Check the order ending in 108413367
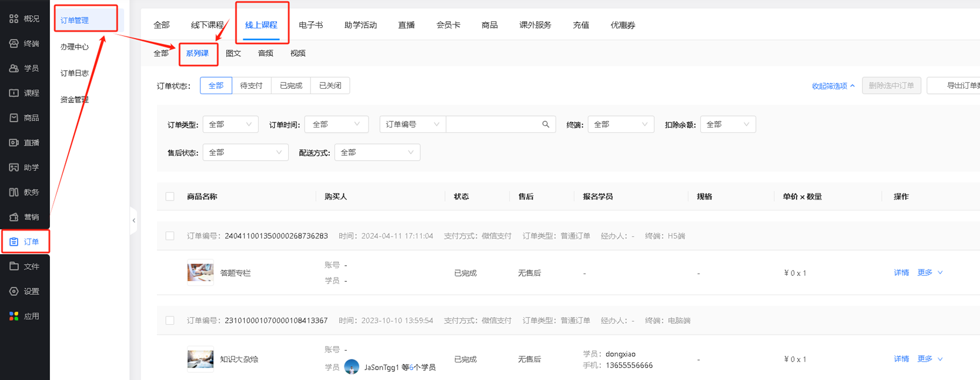Viewport: 980px width, 380px height. tap(170, 321)
